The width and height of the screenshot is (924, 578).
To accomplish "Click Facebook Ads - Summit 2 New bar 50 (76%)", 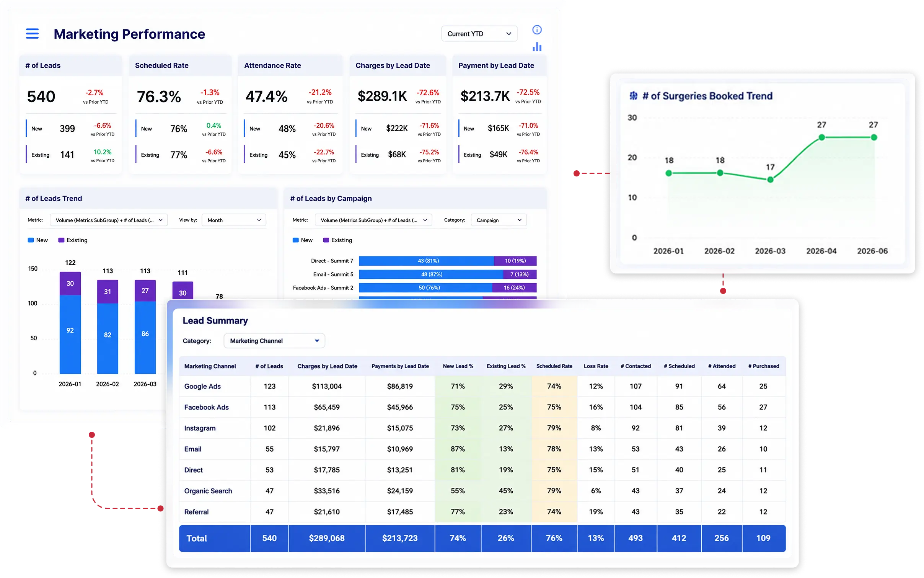I will pos(425,287).
